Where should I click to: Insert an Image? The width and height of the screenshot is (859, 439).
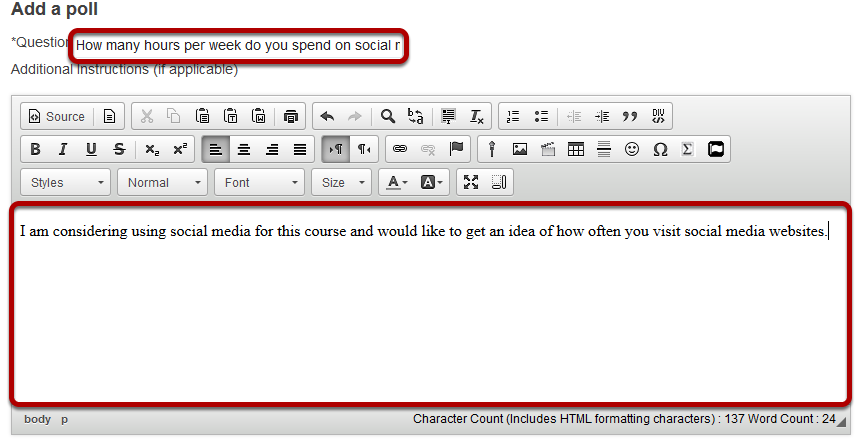tap(520, 149)
